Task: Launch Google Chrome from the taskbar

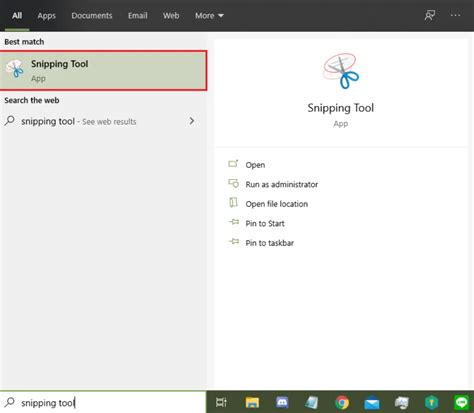Action: click(x=342, y=403)
